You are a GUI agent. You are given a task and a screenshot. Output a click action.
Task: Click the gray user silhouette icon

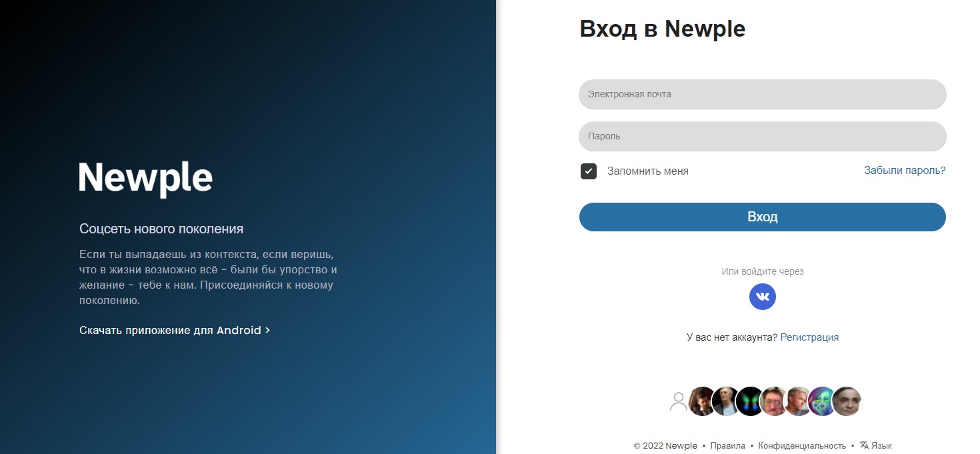pyautogui.click(x=678, y=401)
